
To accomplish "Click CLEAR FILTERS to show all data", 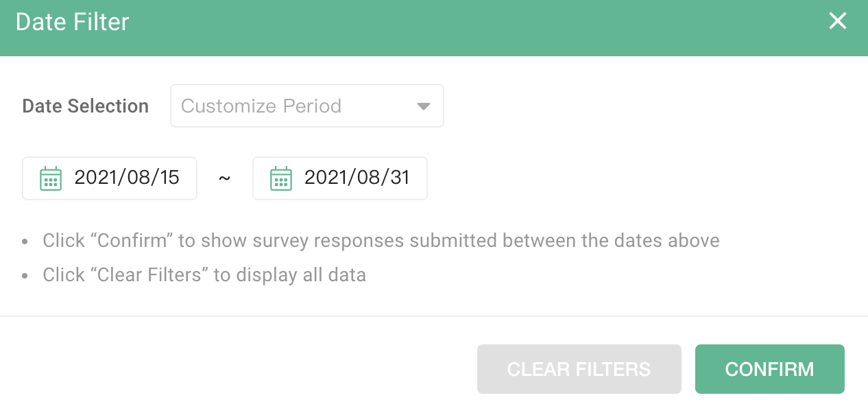I will [579, 368].
